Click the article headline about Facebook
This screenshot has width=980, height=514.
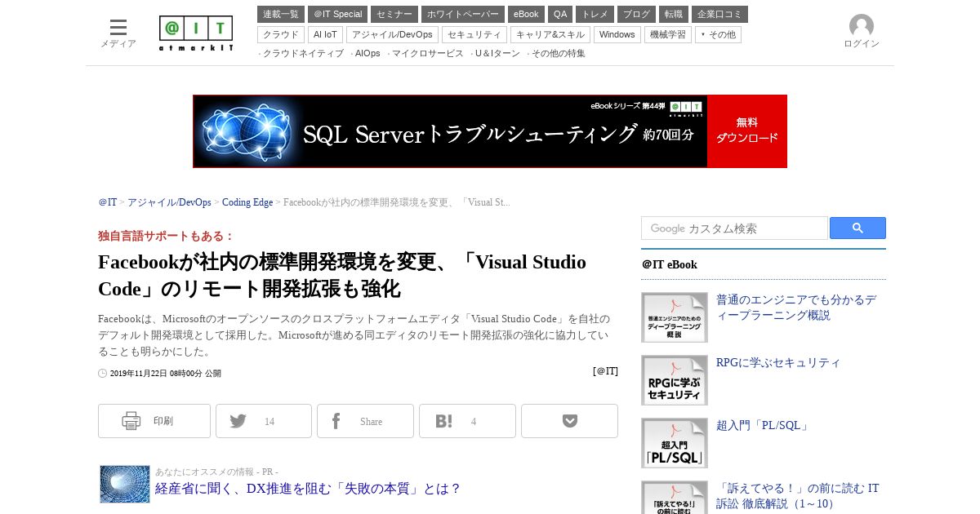click(x=342, y=276)
